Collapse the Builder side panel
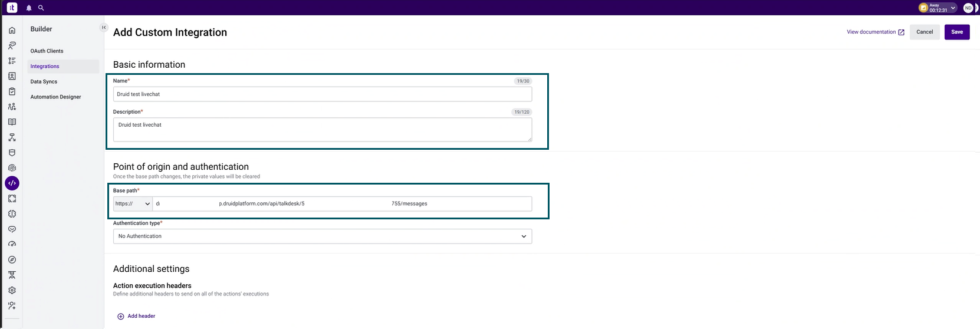The height and width of the screenshot is (329, 980). (x=104, y=27)
